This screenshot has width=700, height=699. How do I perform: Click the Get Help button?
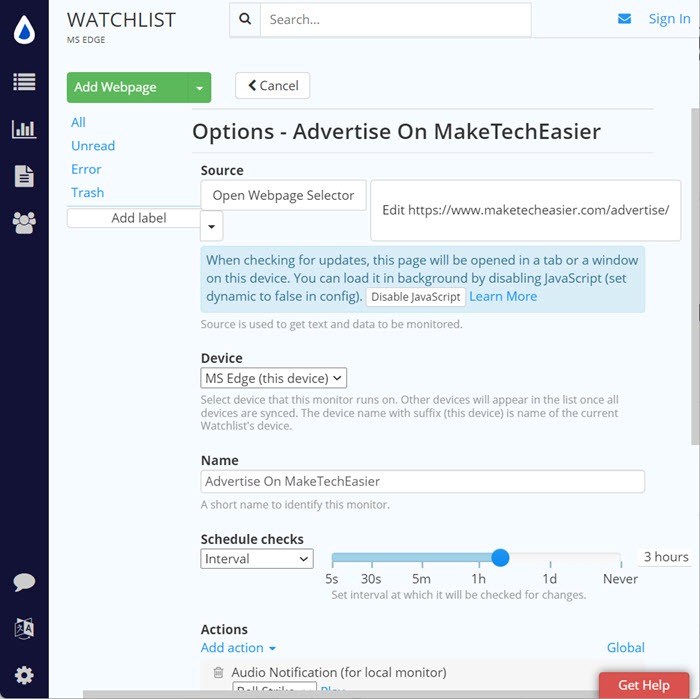click(x=643, y=685)
